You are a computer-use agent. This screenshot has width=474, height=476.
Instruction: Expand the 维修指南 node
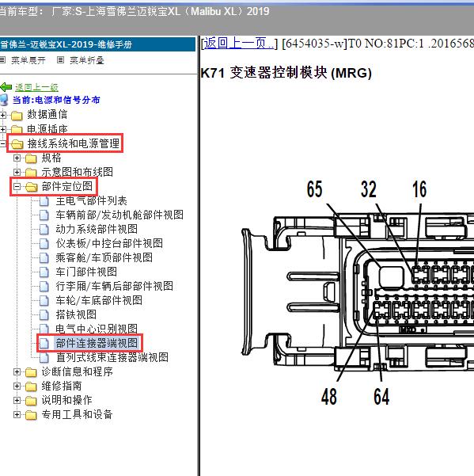coord(17,387)
